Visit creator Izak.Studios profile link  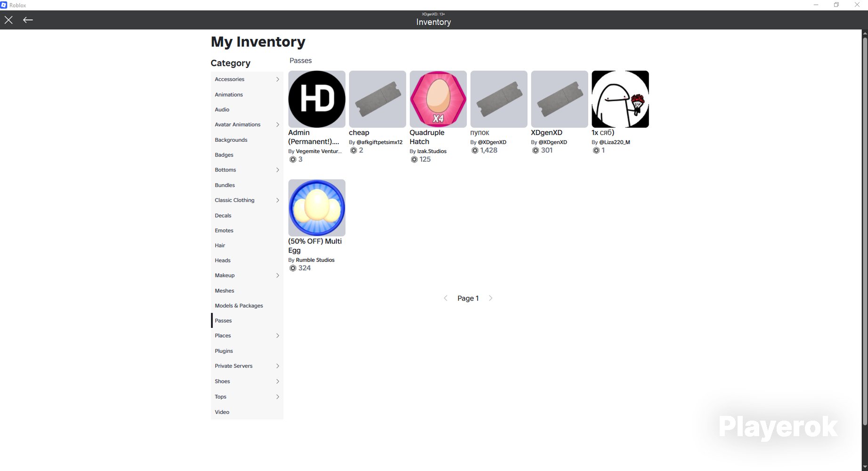(432, 151)
